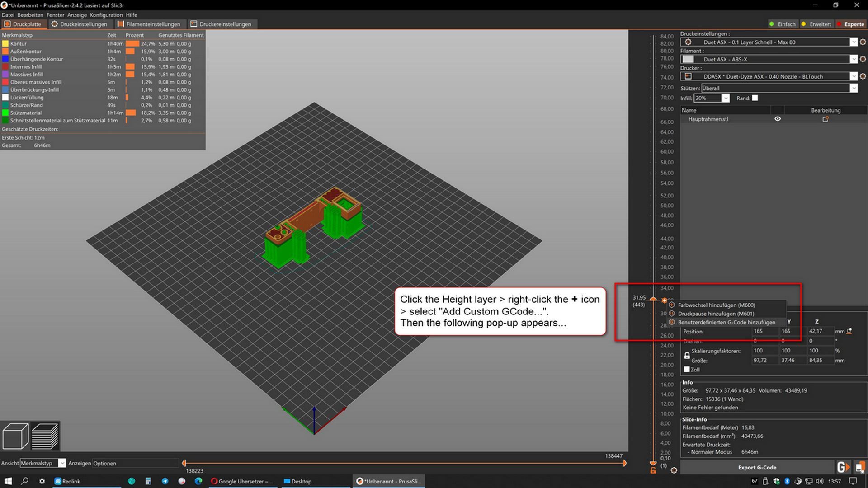868x488 pixels.
Task: Click the yellow Kontur legend swatch
Action: [x=5, y=44]
